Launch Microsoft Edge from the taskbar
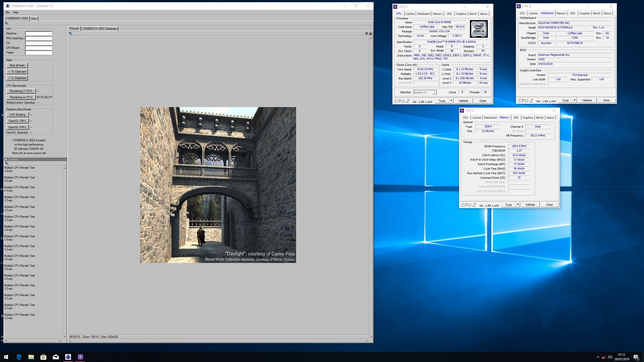 tap(19, 357)
